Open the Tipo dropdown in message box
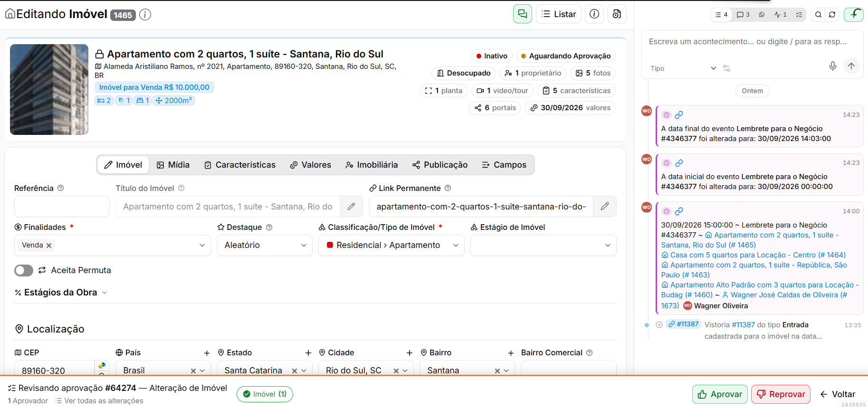 tap(683, 68)
